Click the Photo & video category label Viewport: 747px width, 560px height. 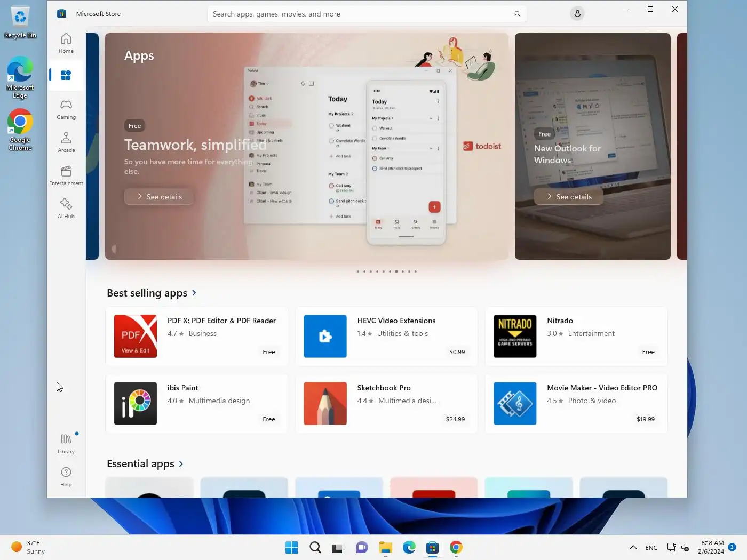(592, 401)
